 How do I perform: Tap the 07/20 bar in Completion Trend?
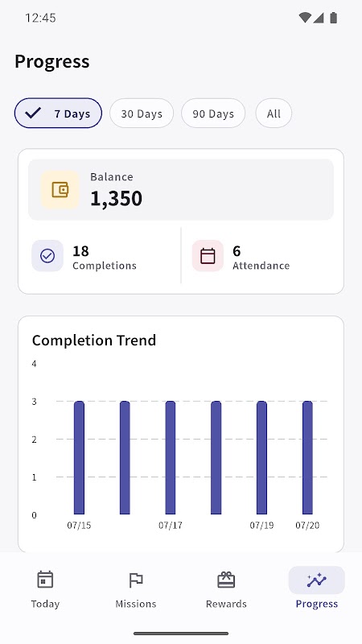307,457
